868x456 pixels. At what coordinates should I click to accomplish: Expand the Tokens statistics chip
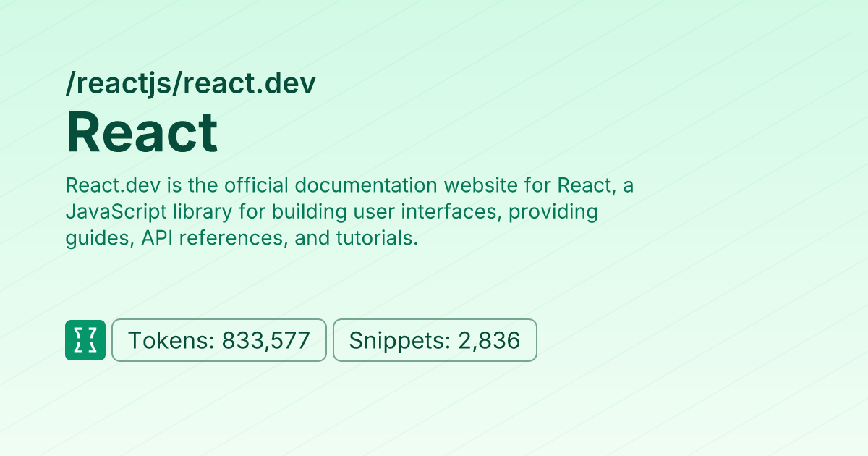coord(218,340)
